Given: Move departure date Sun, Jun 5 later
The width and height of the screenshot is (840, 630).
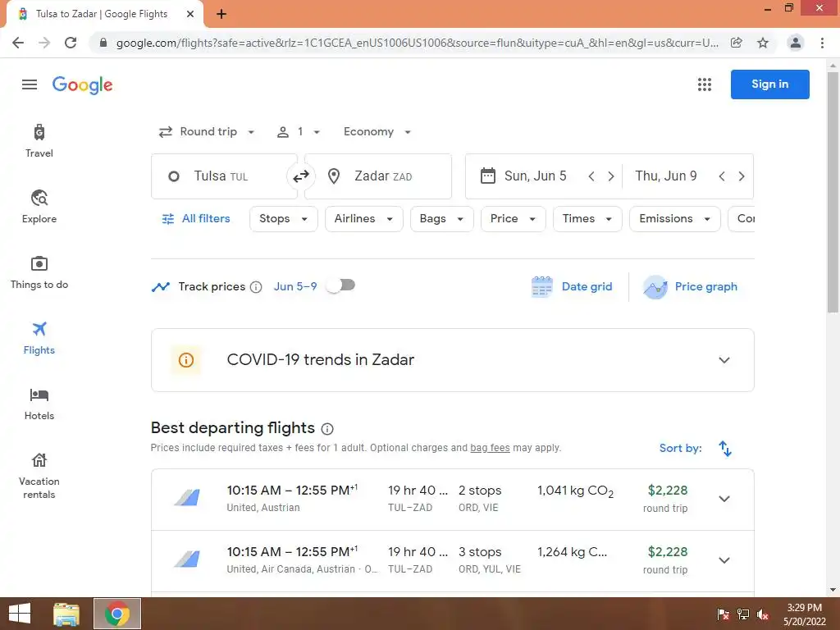Looking at the screenshot, I should coord(610,176).
